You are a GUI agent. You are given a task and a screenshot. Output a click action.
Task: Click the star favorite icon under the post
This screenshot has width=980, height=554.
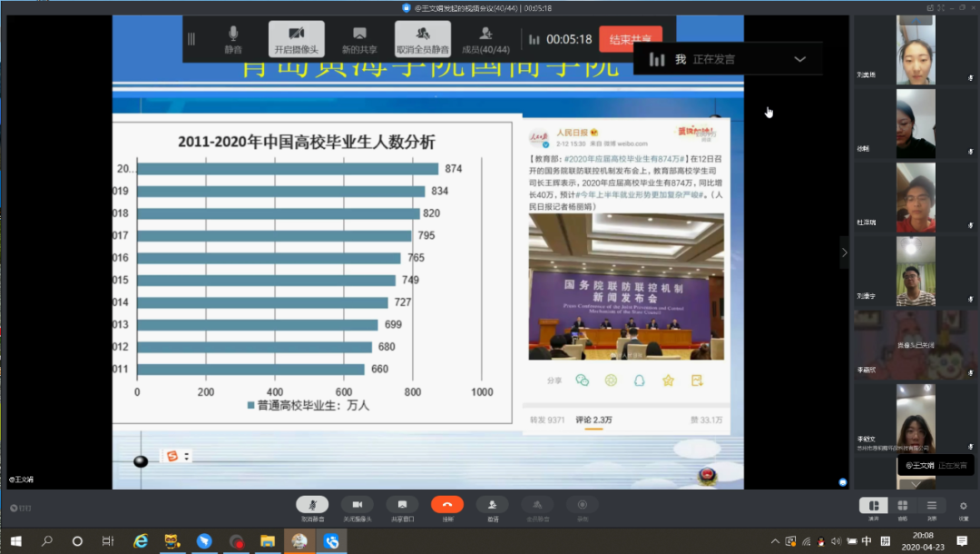668,381
